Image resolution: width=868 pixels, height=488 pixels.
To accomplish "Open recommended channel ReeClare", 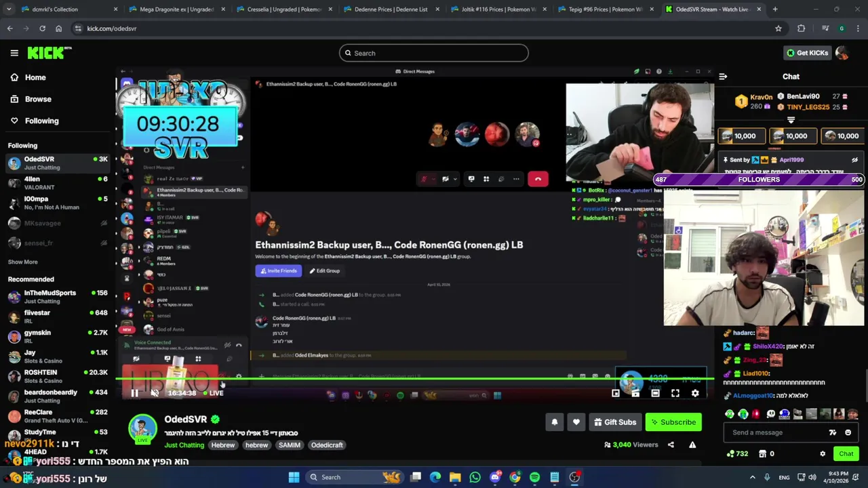I will [x=58, y=416].
